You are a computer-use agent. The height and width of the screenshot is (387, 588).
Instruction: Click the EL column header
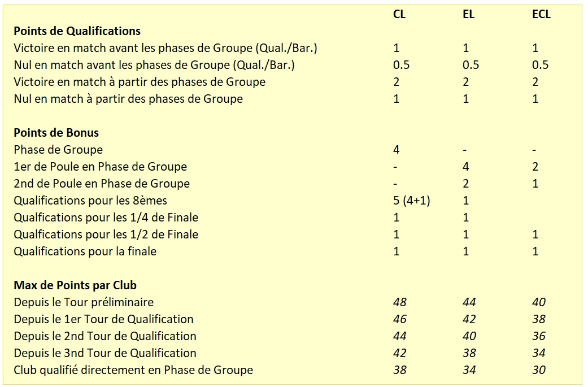coord(468,14)
